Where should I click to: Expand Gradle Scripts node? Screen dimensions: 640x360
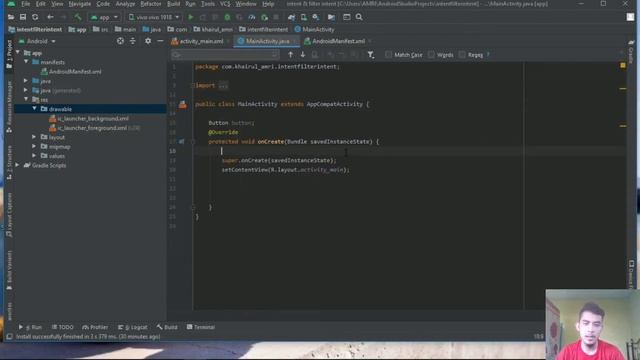18,165
